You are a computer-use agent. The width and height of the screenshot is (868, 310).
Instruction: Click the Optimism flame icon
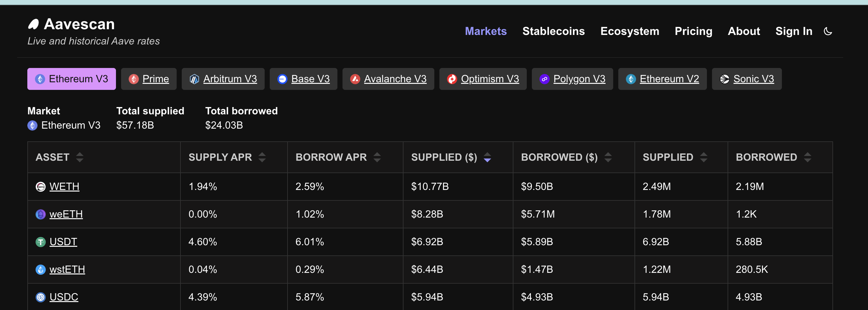pyautogui.click(x=452, y=79)
